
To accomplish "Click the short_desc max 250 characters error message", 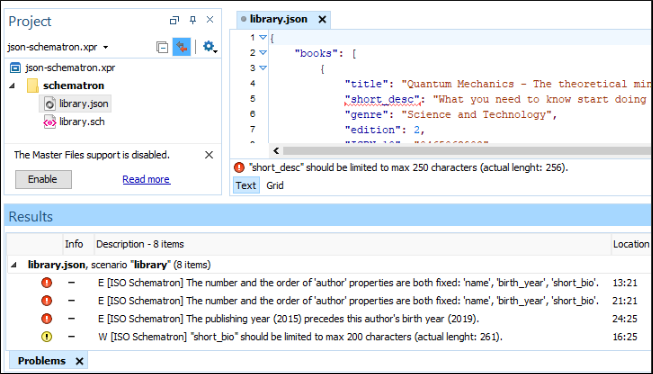I will (x=408, y=167).
